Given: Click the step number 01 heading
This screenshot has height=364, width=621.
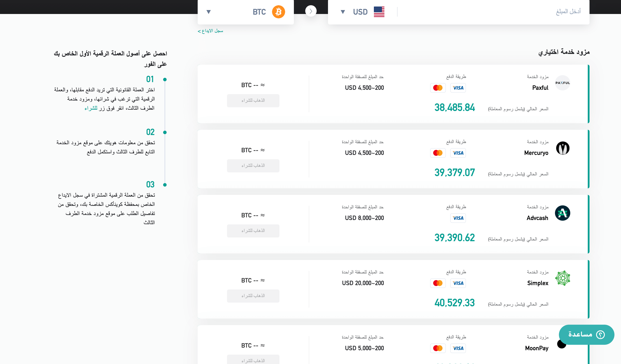Looking at the screenshot, I should pos(150,79).
